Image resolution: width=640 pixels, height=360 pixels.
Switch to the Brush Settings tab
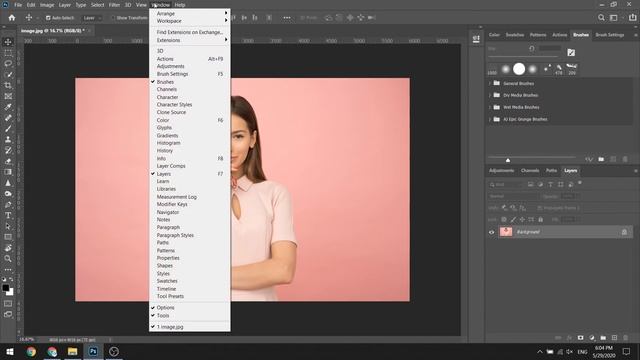(609, 35)
